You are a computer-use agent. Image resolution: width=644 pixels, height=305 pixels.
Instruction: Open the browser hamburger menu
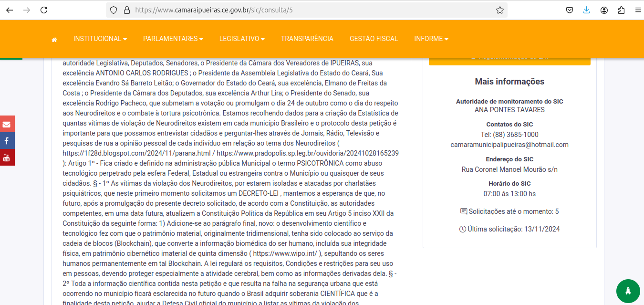(637, 10)
